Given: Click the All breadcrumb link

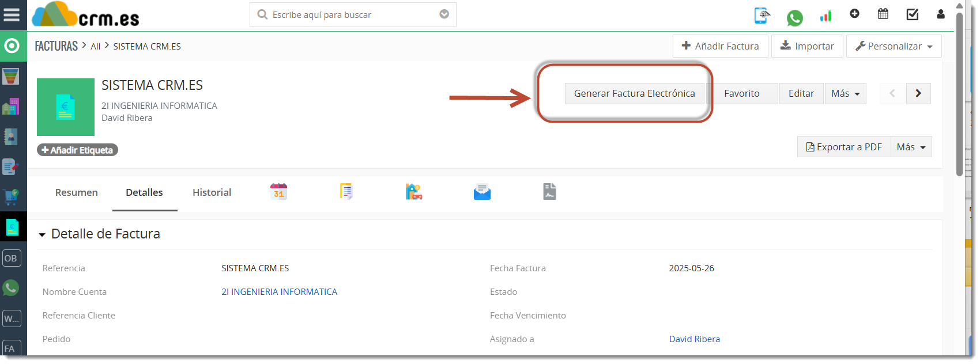Looking at the screenshot, I should pos(95,46).
